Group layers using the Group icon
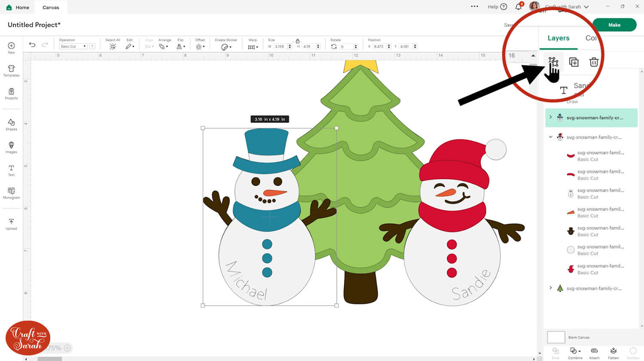 pos(553,62)
